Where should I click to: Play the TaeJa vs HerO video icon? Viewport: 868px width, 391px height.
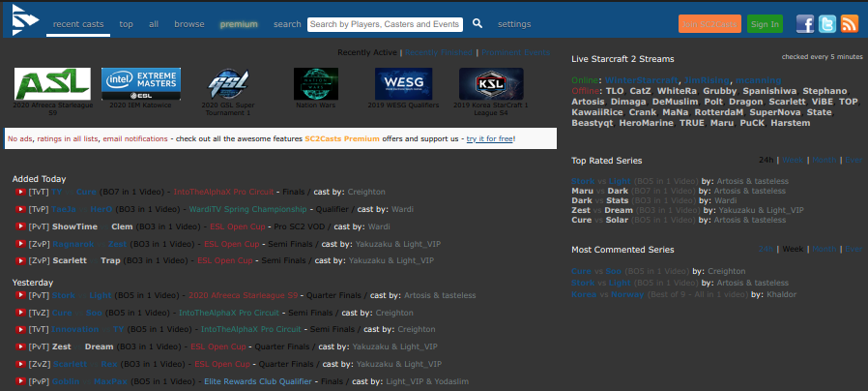[21, 209]
